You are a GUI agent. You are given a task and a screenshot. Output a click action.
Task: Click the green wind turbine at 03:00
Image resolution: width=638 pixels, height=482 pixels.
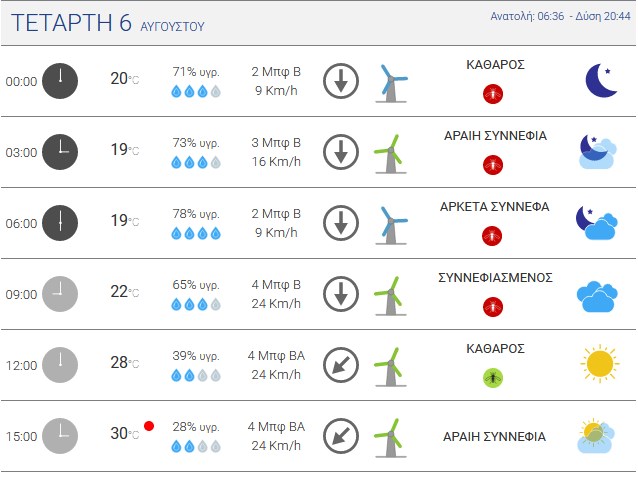click(x=390, y=154)
